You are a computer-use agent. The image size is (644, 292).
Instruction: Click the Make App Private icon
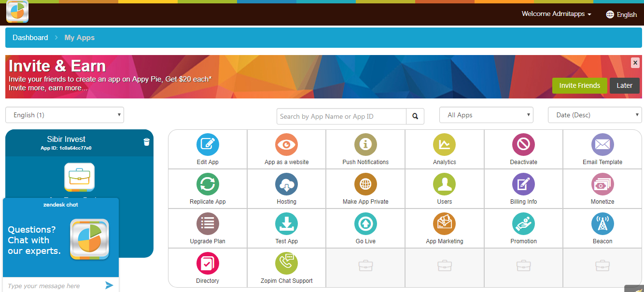(365, 184)
